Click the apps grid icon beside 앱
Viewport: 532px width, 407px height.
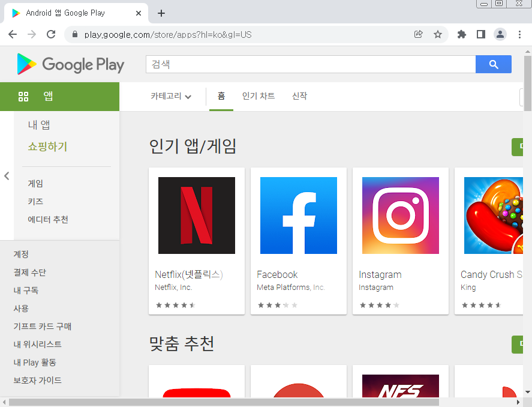pos(23,97)
